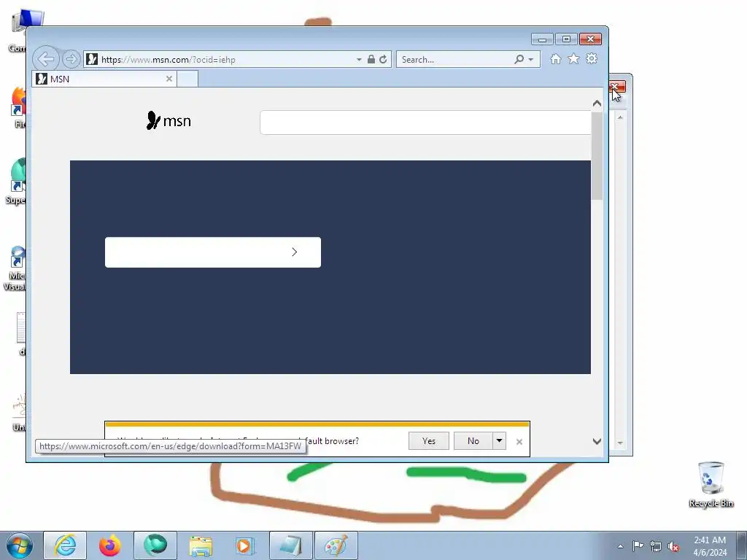Screen dimensions: 747x560
Task: Click the notepad app taskbar icon
Action: click(x=290, y=545)
